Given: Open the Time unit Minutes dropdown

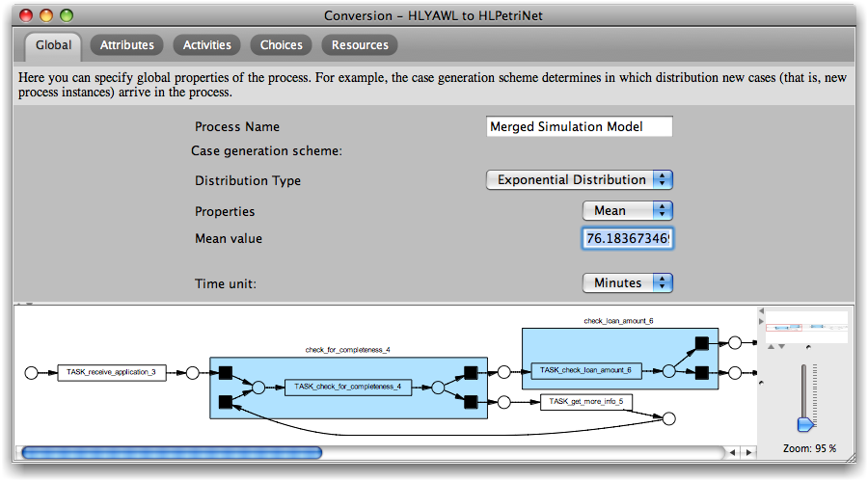Looking at the screenshot, I should (627, 283).
